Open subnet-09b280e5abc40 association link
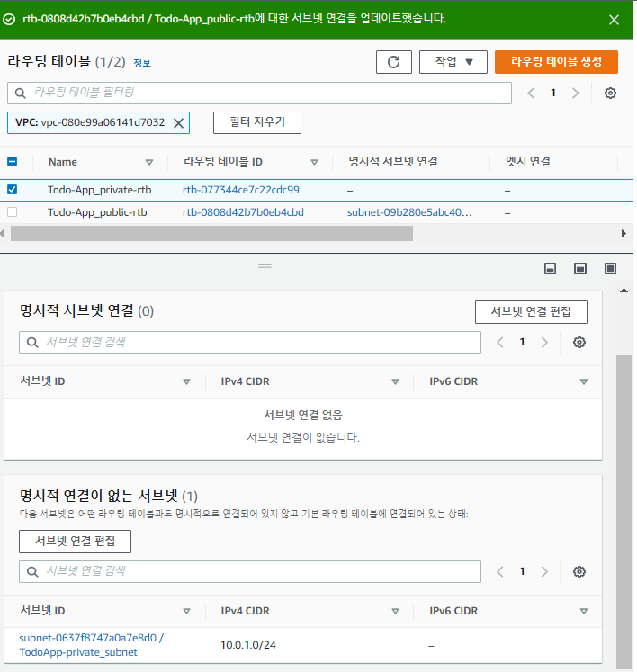This screenshot has height=672, width=637. (409, 212)
